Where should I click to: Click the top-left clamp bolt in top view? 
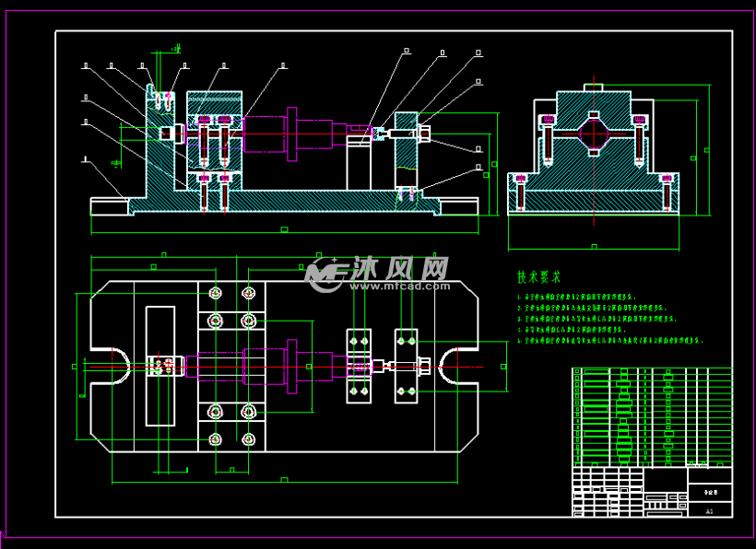tap(216, 293)
